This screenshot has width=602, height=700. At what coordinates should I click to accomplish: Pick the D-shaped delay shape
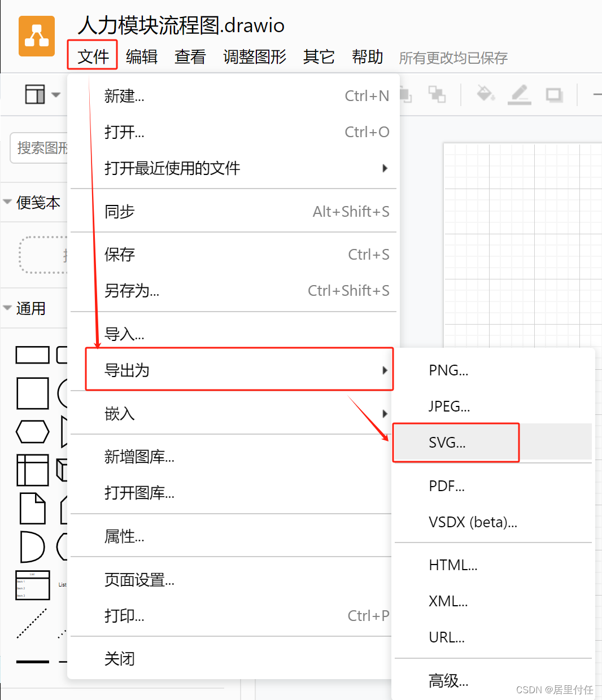click(32, 547)
